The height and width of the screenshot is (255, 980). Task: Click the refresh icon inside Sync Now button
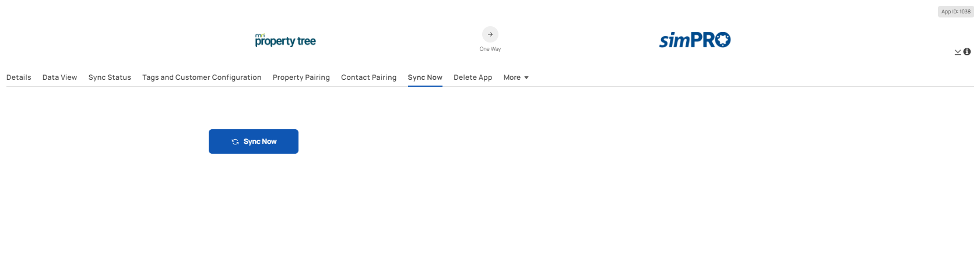coord(235,141)
